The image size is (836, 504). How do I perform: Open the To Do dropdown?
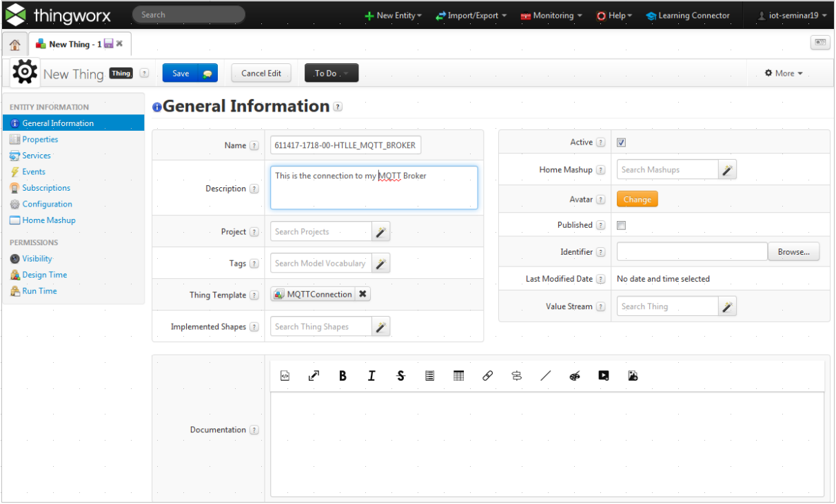point(332,73)
